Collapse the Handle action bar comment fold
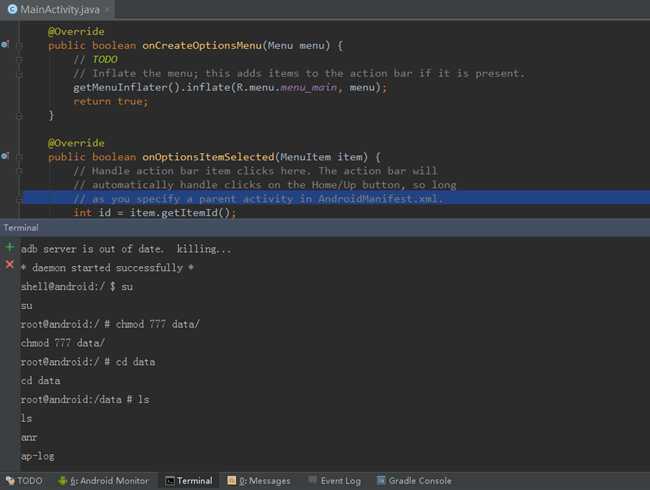650x490 pixels. pos(19,171)
